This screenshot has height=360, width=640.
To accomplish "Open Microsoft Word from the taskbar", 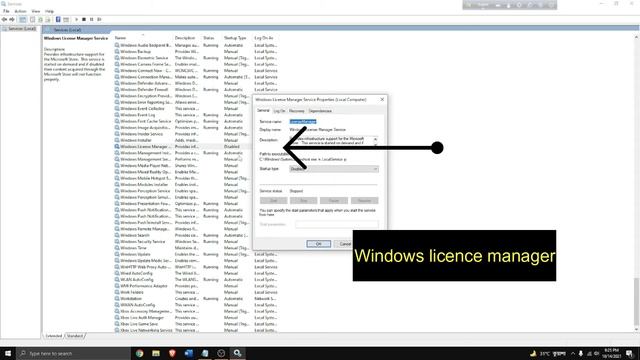I will point(189,353).
